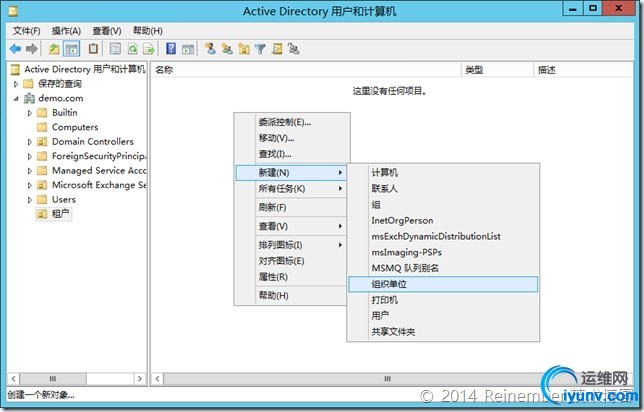Expand the Managed Service Accounts node

point(30,171)
